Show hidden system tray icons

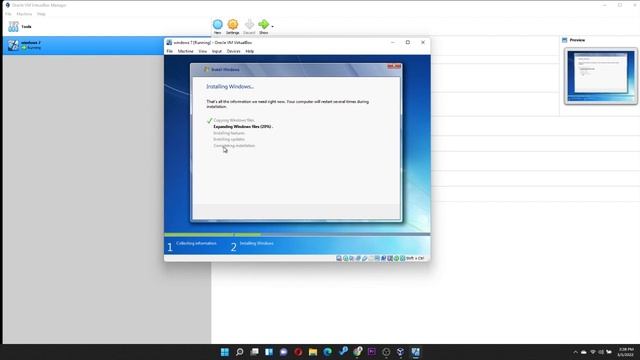pos(576,352)
